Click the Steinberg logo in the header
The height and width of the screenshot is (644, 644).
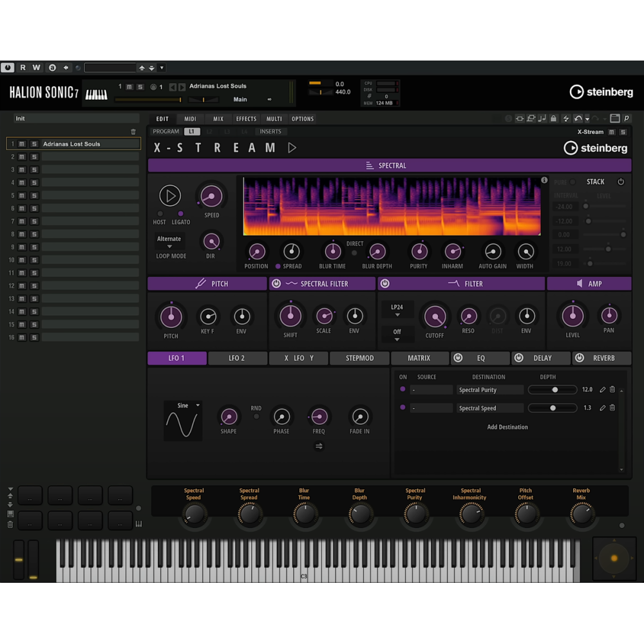602,92
